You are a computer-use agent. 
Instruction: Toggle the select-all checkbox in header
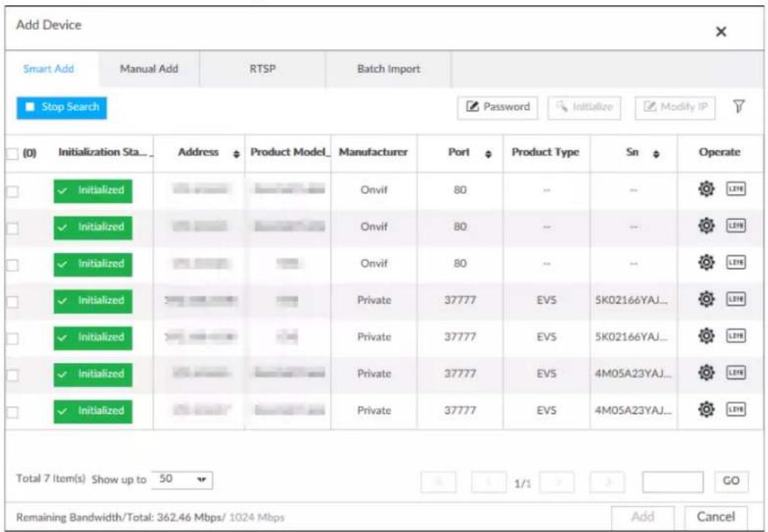(12, 153)
